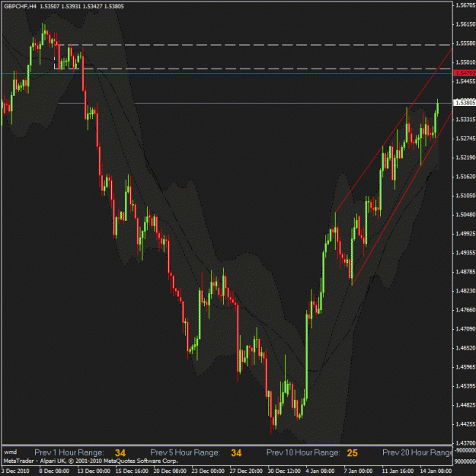Click the 20 Dec 08:00 time label
This screenshot has height=476, width=476.
170,471
